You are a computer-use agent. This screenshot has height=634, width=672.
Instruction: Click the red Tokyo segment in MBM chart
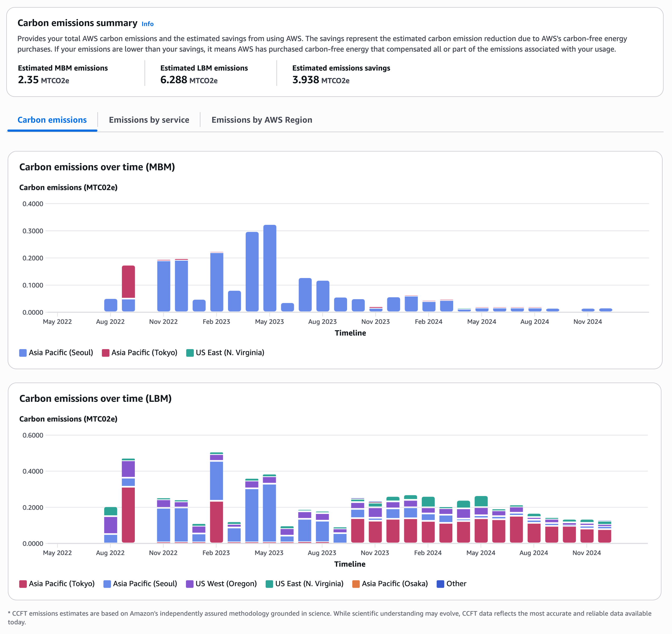pos(129,281)
